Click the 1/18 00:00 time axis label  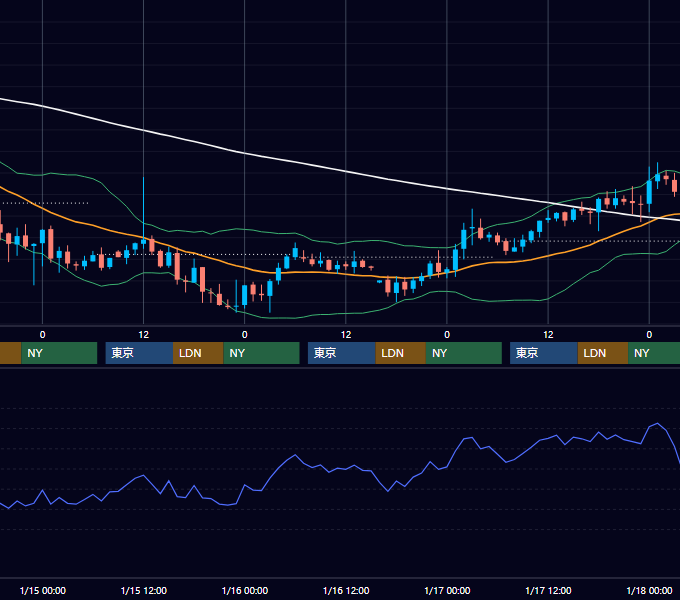point(649,590)
